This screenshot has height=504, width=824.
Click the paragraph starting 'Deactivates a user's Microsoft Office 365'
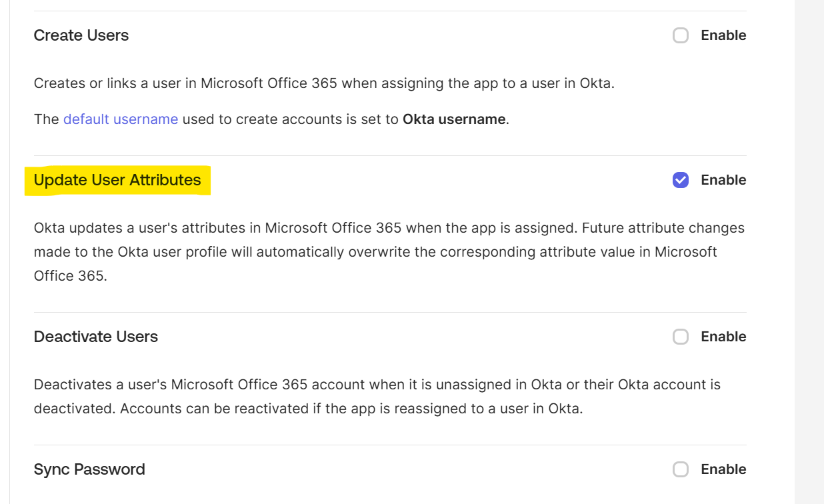pyautogui.click(x=377, y=397)
